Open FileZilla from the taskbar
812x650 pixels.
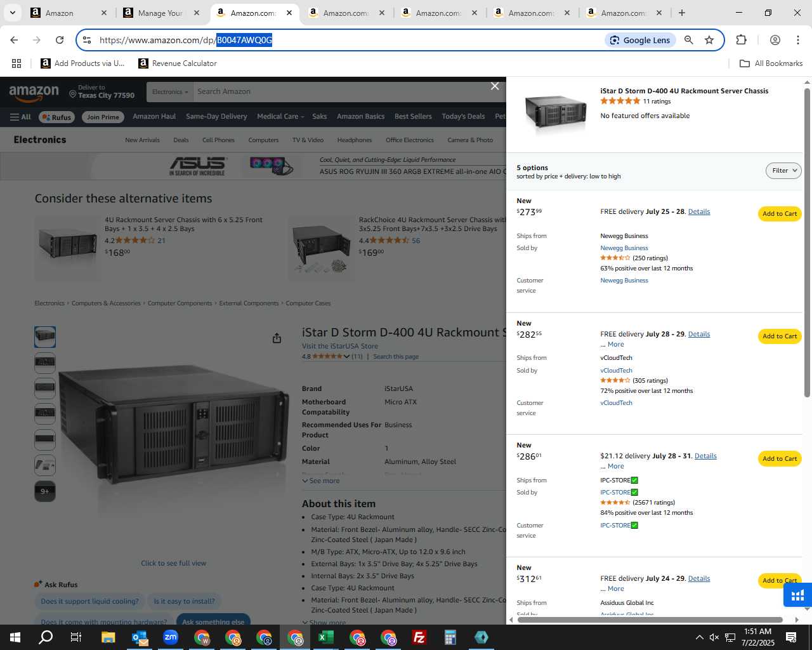419,637
